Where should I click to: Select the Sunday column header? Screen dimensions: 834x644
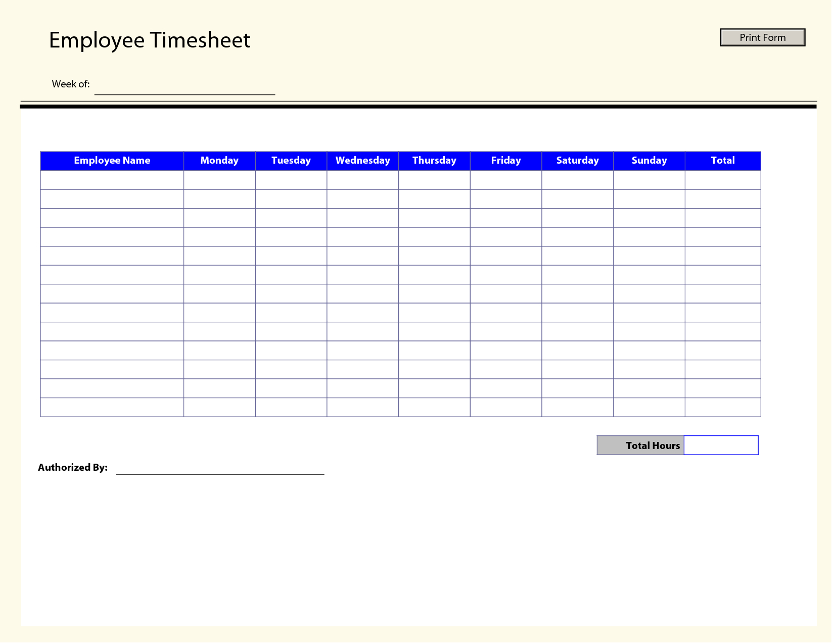tap(648, 160)
